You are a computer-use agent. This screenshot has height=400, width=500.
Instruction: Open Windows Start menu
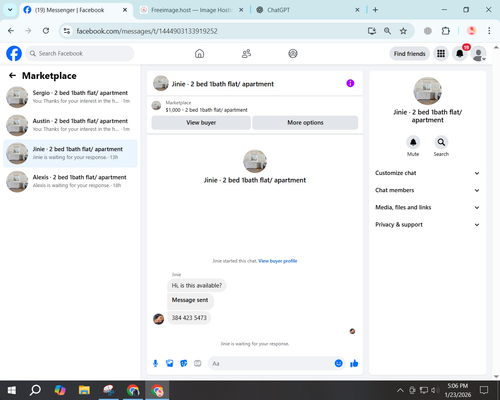coord(12,390)
